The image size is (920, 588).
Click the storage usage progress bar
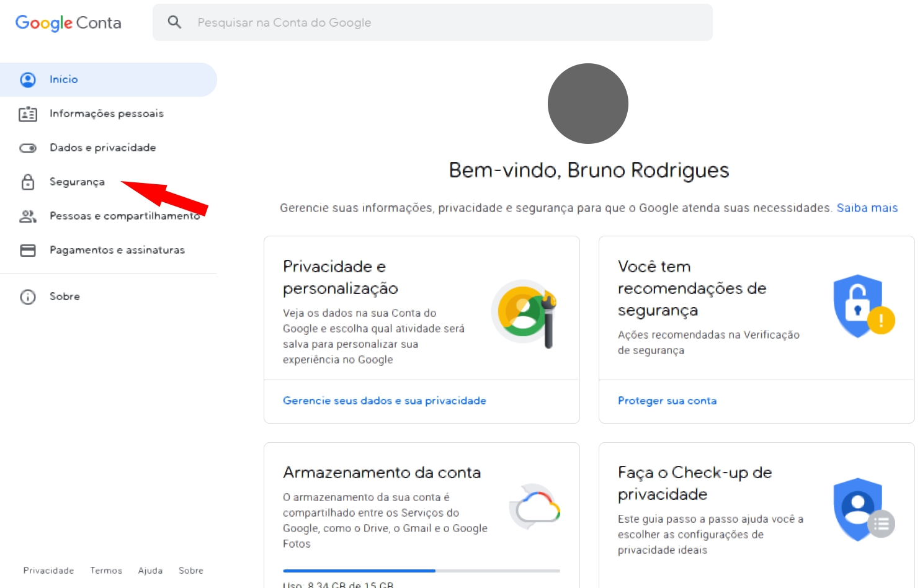(421, 571)
